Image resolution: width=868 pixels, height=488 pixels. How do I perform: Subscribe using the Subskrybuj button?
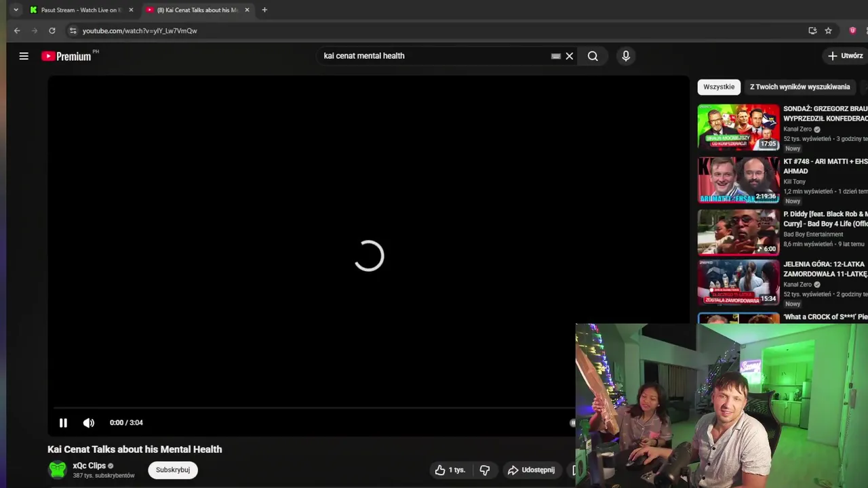tap(173, 470)
